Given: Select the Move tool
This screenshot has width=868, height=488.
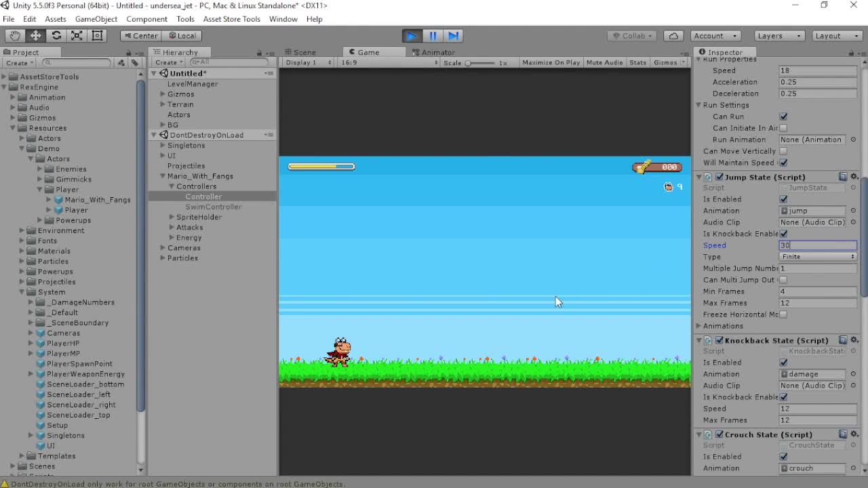Looking at the screenshot, I should click(37, 36).
